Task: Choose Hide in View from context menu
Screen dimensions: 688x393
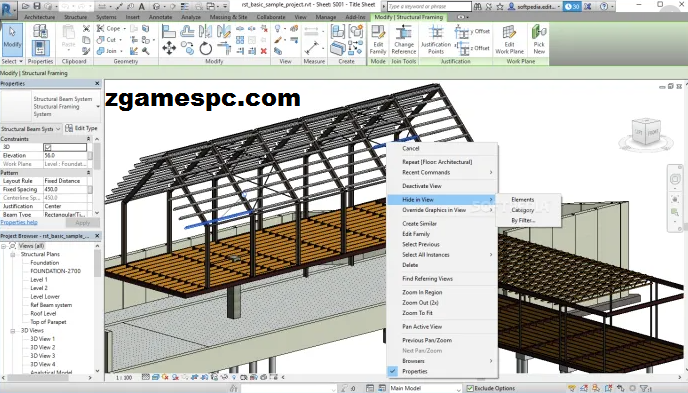Action: click(441, 200)
